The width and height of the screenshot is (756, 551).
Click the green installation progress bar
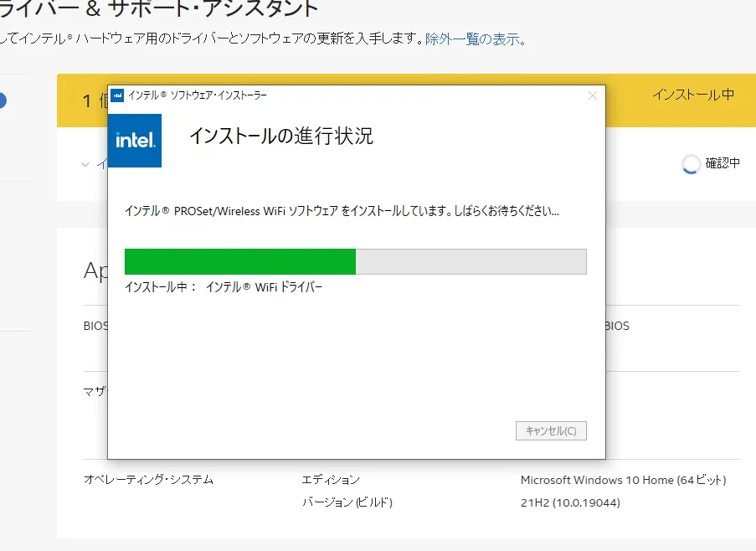point(356,262)
